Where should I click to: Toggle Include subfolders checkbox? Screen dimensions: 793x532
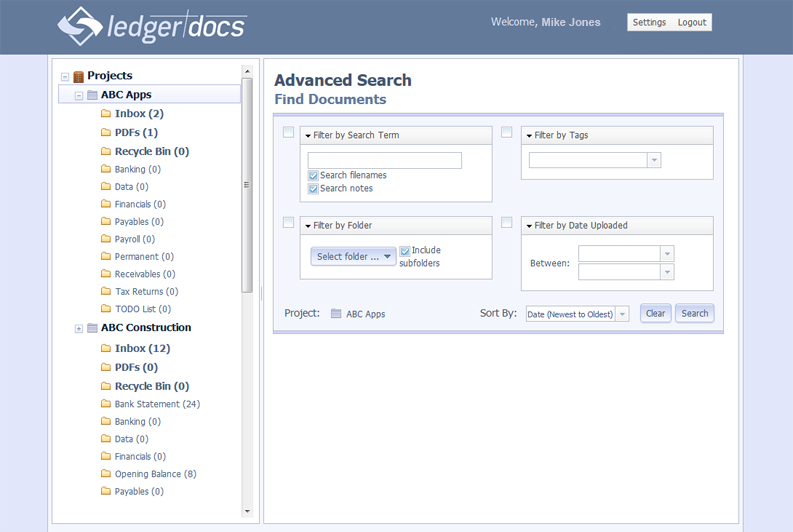tap(405, 251)
